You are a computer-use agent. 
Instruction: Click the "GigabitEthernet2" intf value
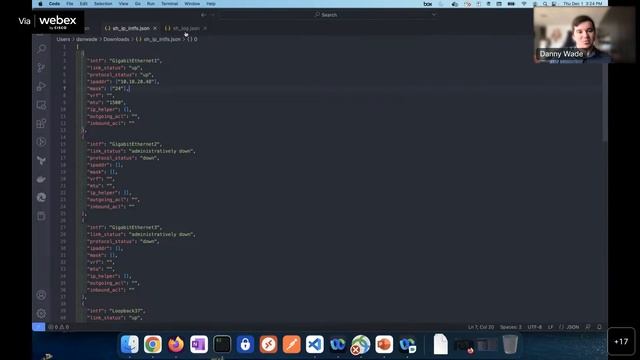click(x=135, y=144)
